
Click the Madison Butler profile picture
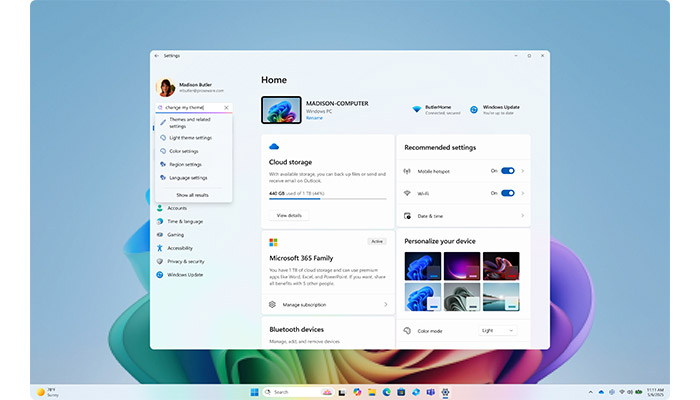(166, 87)
